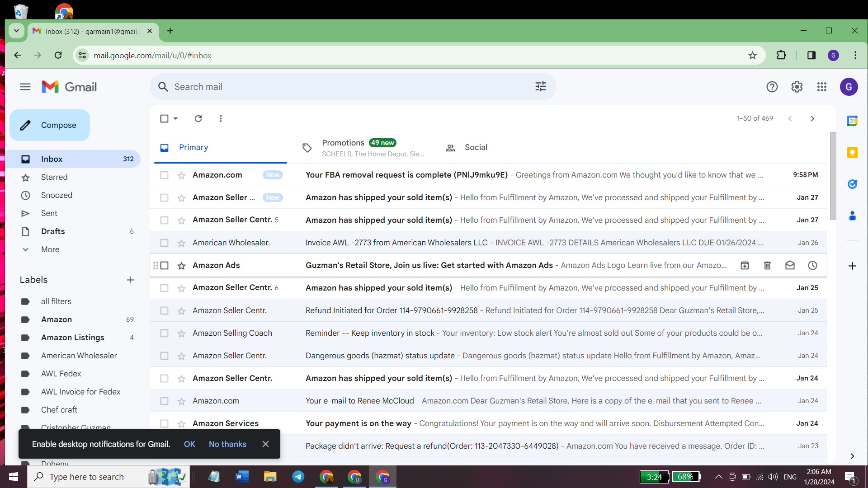The image size is (868, 488).
Task: Switch to the Primary tab
Action: 221,147
